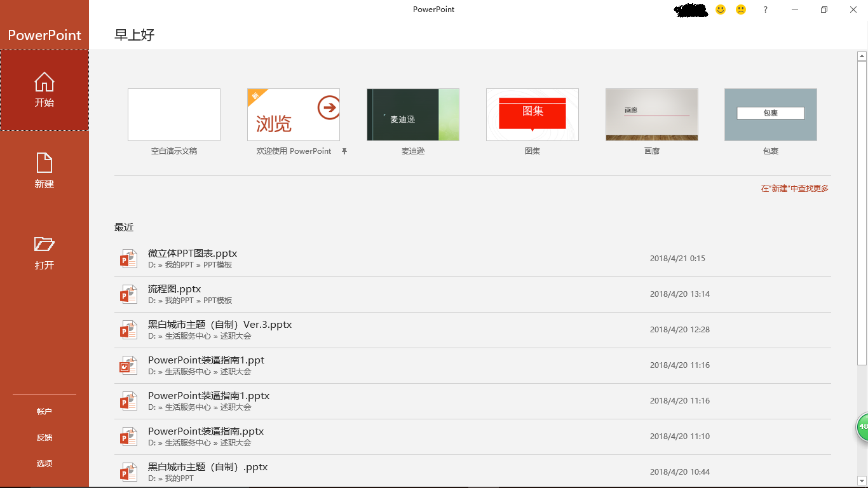This screenshot has height=488, width=868.
Task: Click file icon of 微立体PPT图表.pptx
Action: [x=129, y=259]
